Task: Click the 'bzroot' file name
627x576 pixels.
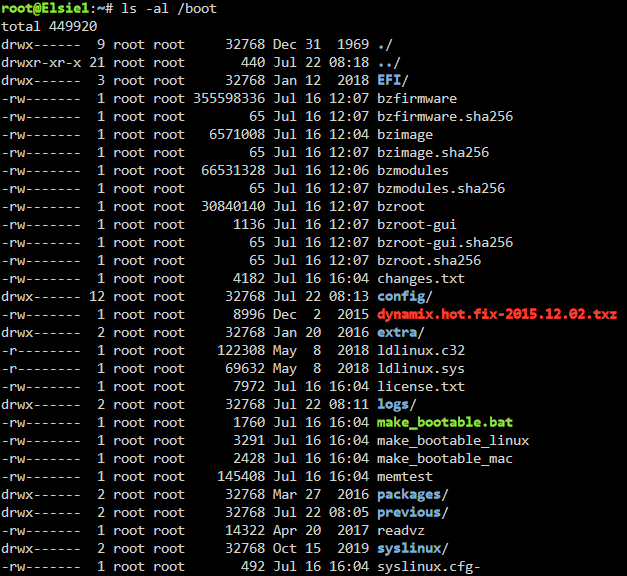Action: [401, 206]
